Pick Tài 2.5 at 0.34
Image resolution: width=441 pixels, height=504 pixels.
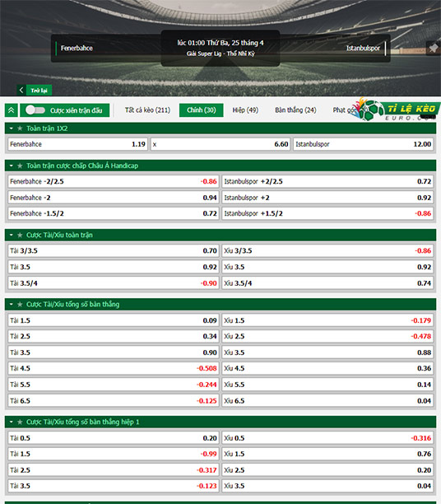click(114, 336)
